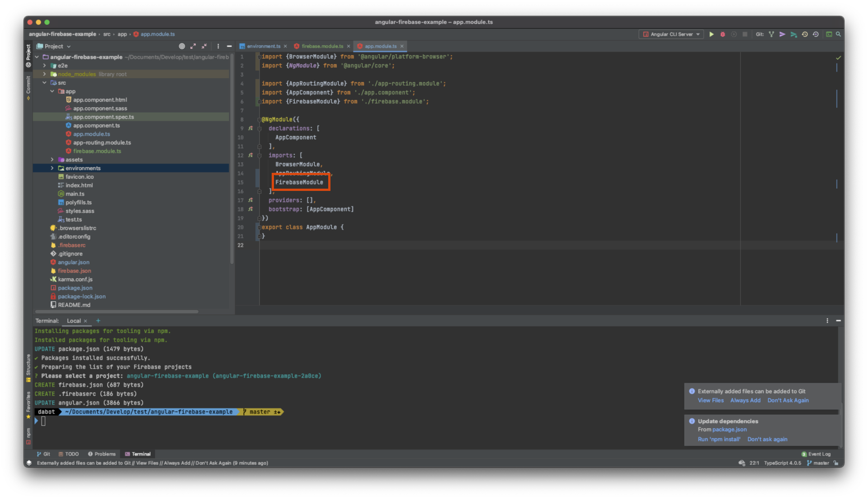Viewport: 868px width, 499px height.
Task: Collapse all in Project panel
Action: point(204,46)
